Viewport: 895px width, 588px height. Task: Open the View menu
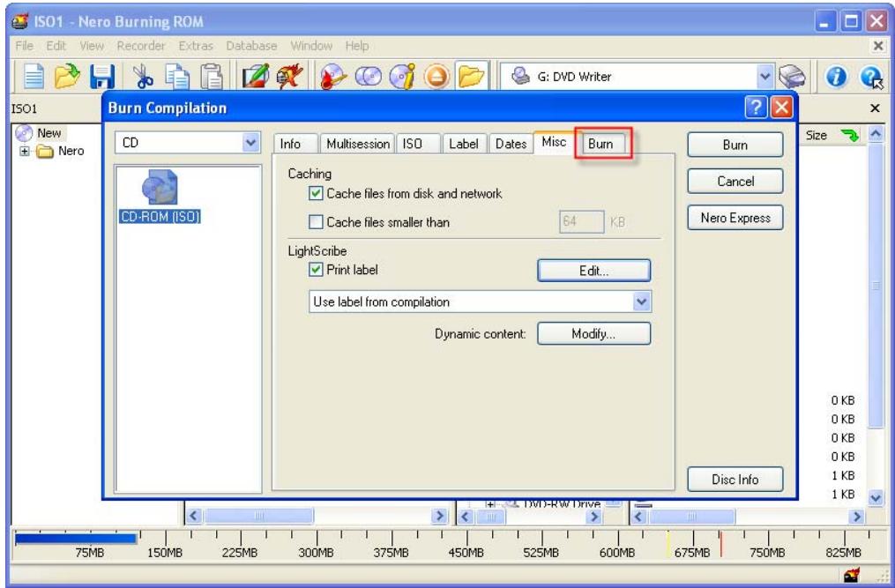pyautogui.click(x=92, y=46)
